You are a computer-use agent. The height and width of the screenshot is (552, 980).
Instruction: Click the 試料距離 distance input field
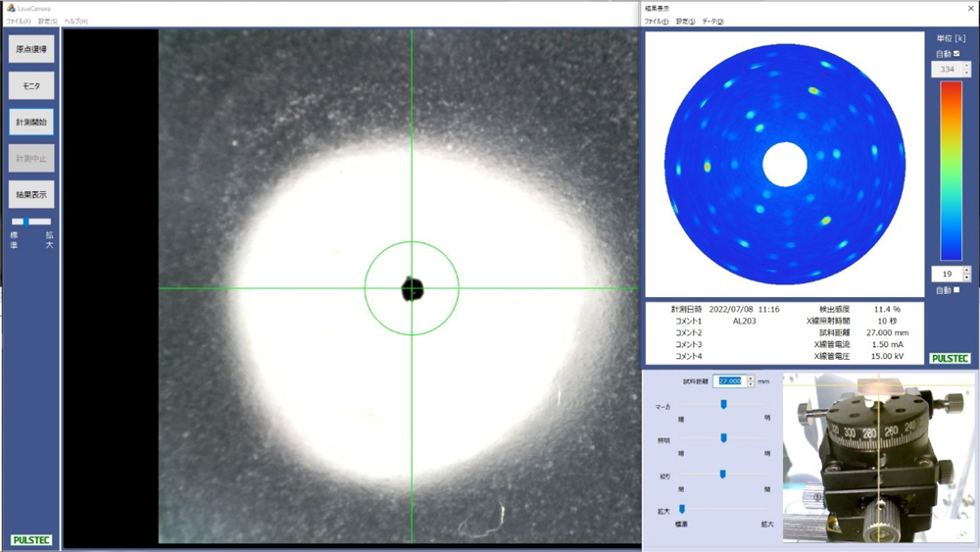[x=729, y=381]
